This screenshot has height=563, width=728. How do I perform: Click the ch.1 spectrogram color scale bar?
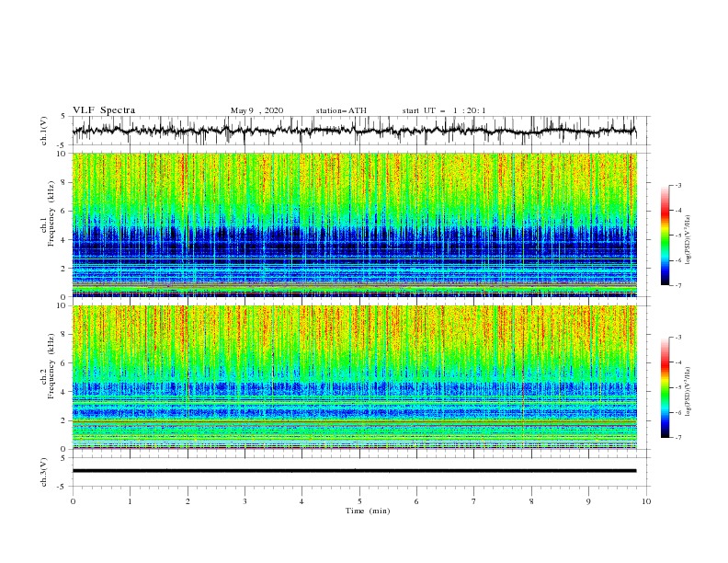click(x=665, y=236)
